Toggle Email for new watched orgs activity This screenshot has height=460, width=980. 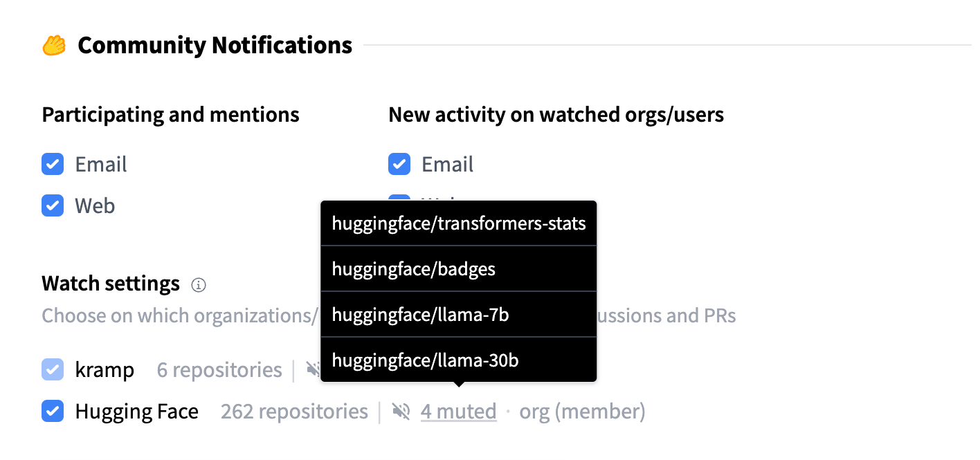(399, 165)
